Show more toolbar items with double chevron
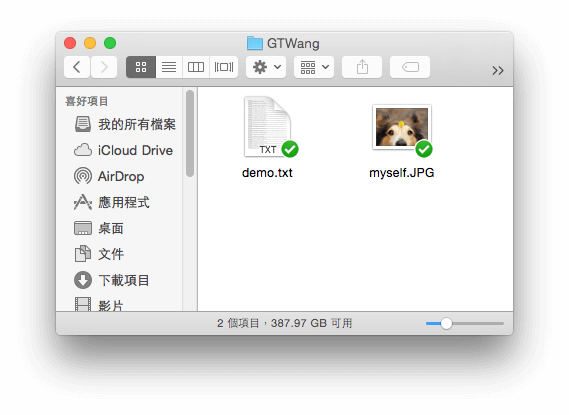This screenshot has width=569, height=415. point(498,70)
